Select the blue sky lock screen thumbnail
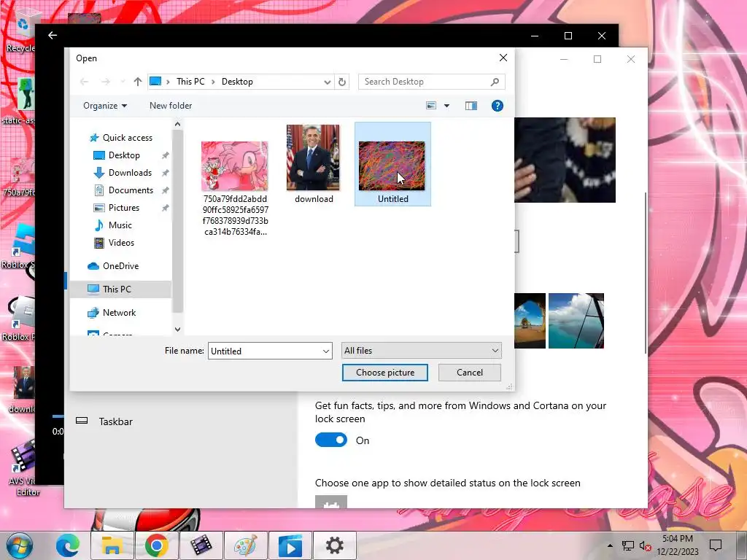 coord(576,321)
